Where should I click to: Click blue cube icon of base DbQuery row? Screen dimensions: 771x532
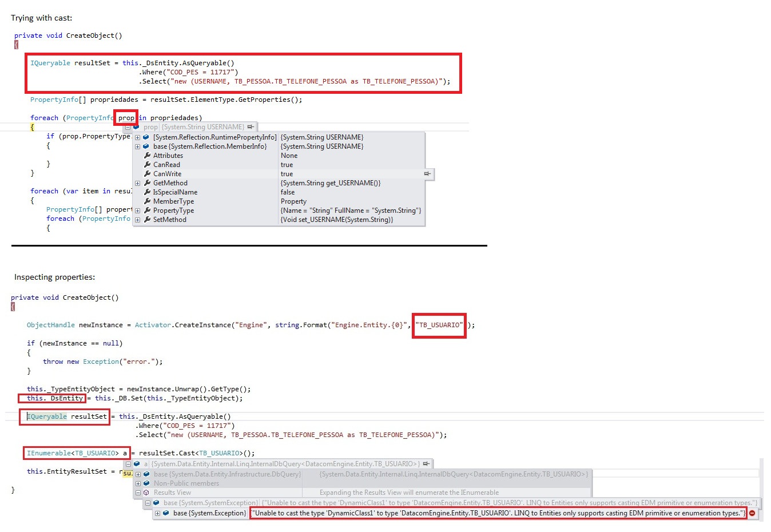[x=146, y=474]
